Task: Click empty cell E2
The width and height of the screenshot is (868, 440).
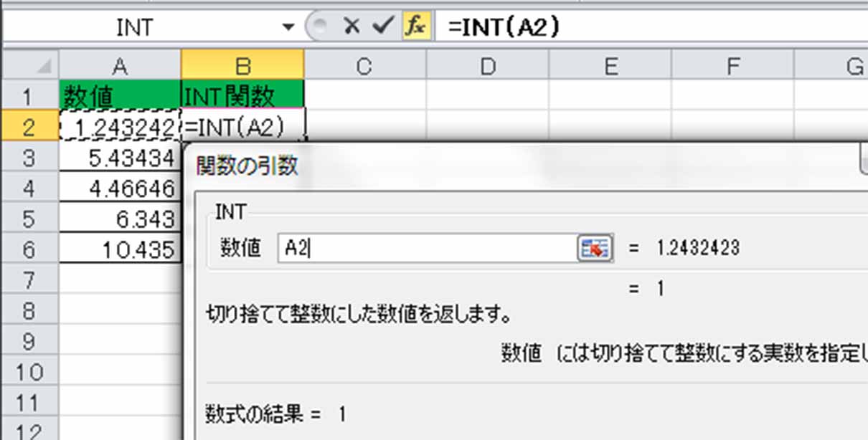Action: point(610,125)
